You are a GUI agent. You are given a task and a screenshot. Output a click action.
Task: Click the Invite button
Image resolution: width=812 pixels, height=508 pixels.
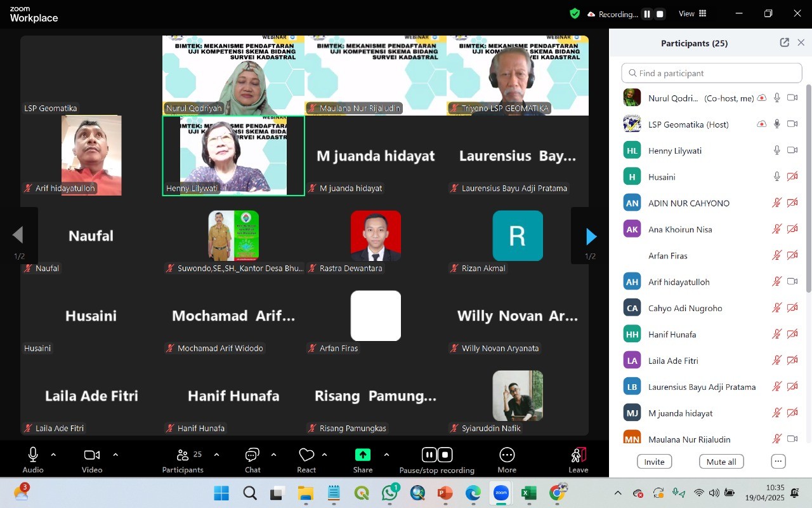(x=654, y=462)
